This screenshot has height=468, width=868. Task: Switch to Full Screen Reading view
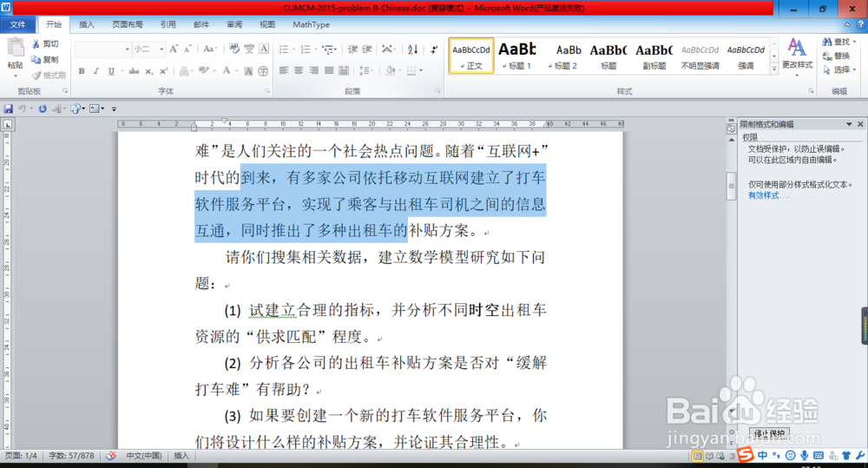click(x=709, y=456)
